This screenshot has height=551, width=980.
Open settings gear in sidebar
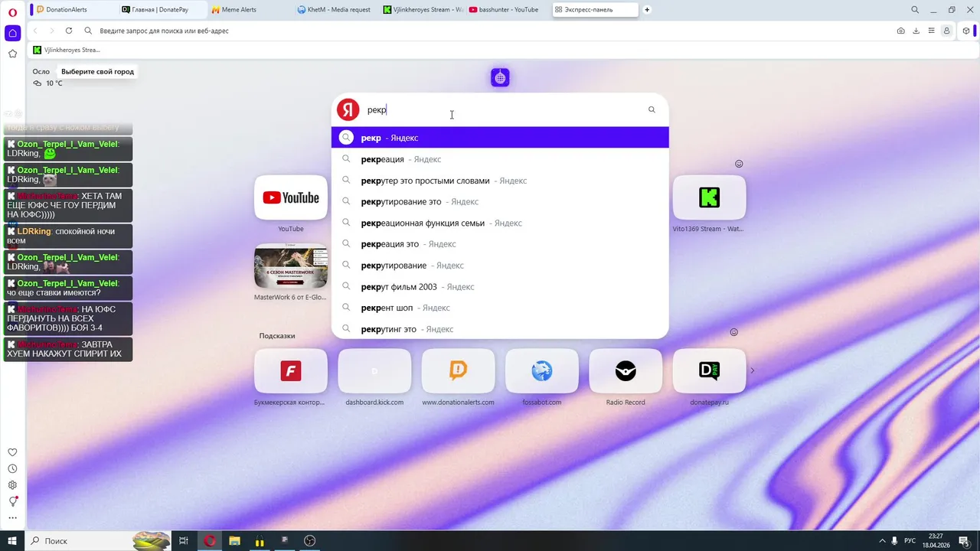coord(12,485)
